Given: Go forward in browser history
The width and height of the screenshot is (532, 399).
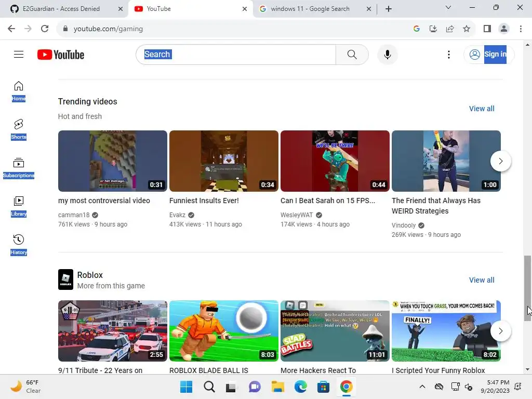Looking at the screenshot, I should point(28,29).
